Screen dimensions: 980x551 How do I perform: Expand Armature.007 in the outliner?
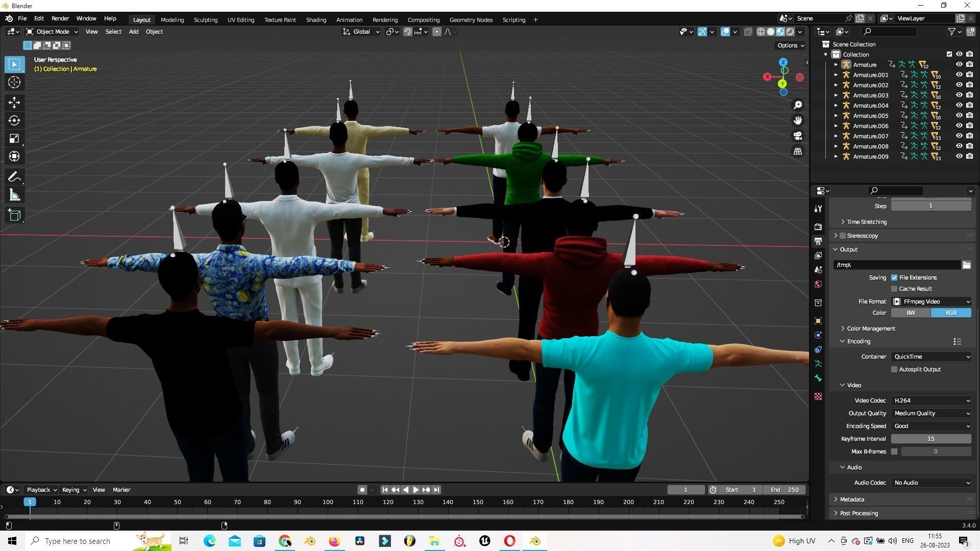tap(836, 136)
